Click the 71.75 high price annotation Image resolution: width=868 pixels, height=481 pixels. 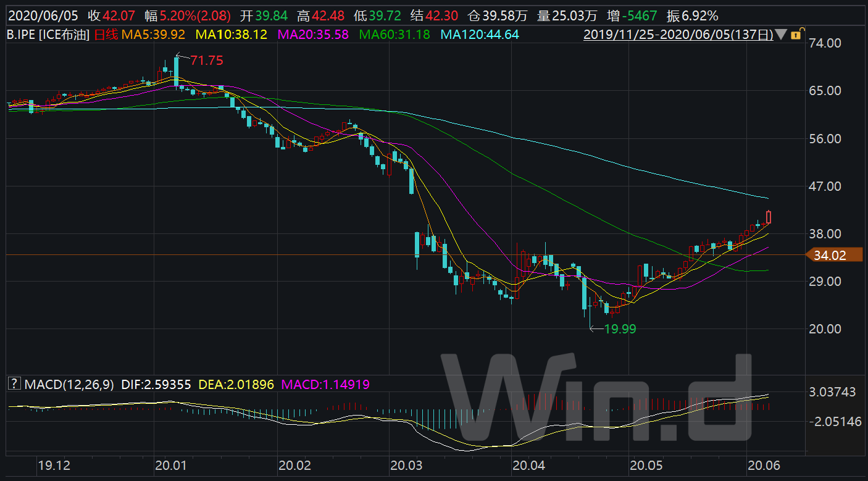(206, 61)
